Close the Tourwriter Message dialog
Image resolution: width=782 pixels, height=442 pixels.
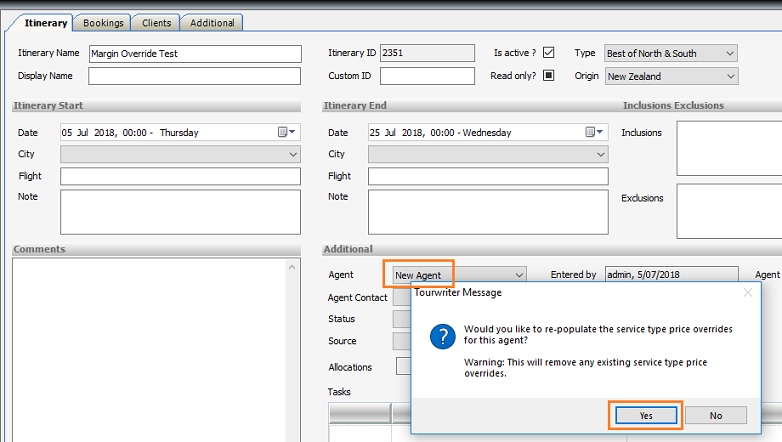coord(747,293)
